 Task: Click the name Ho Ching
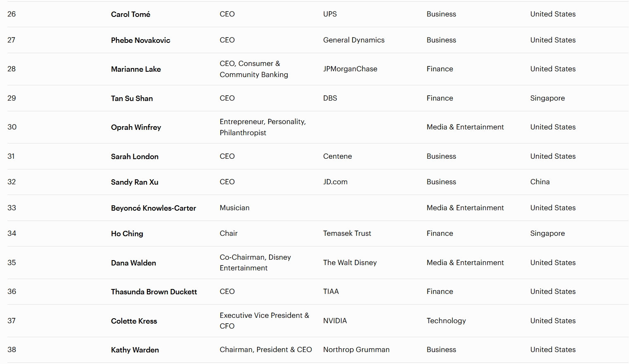click(x=127, y=234)
